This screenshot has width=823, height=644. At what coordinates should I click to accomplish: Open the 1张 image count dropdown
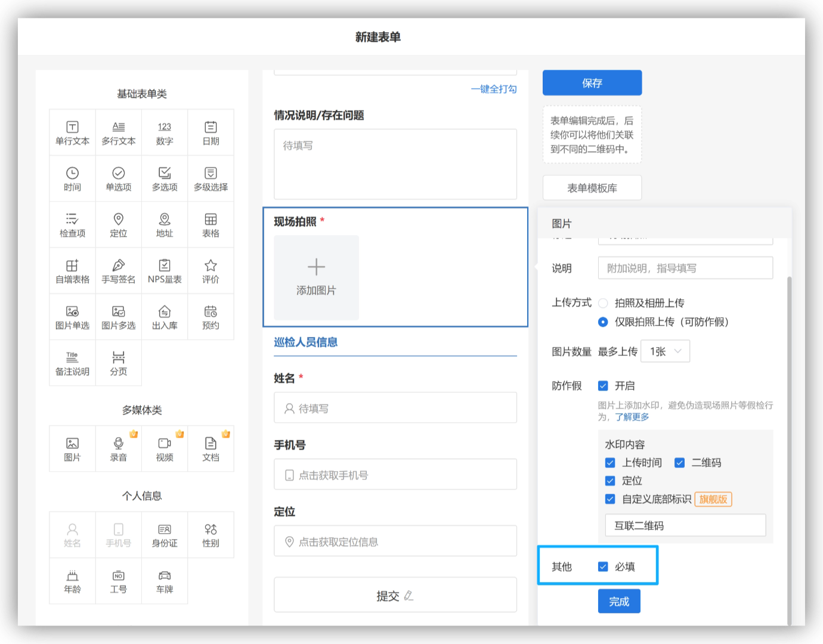(665, 351)
